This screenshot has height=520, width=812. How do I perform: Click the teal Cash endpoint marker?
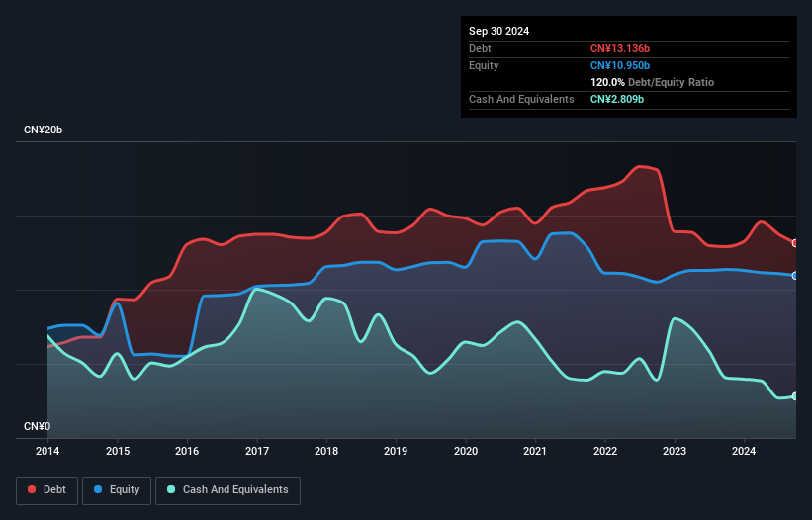tap(795, 396)
